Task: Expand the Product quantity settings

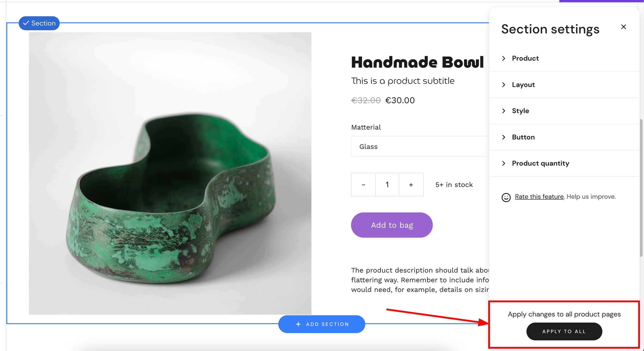Action: [x=540, y=163]
